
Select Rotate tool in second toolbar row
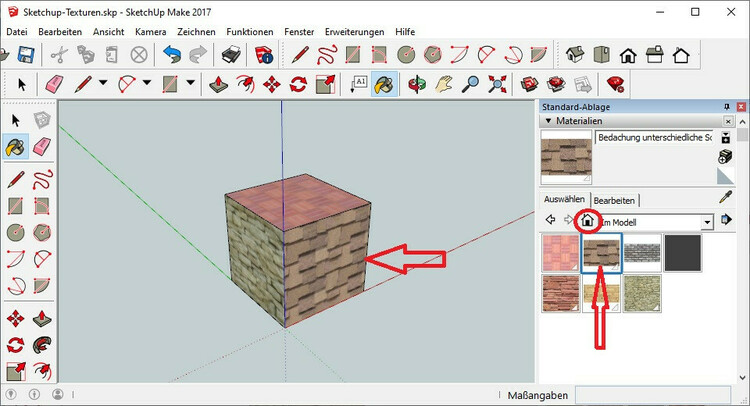point(298,85)
